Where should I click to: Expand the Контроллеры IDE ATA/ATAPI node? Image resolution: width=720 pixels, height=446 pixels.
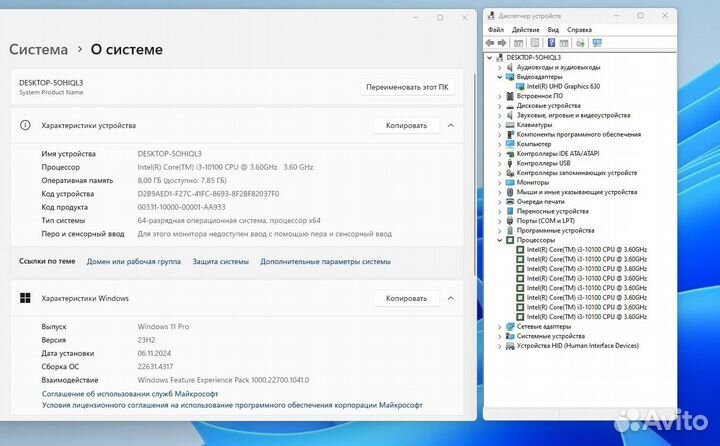500,154
